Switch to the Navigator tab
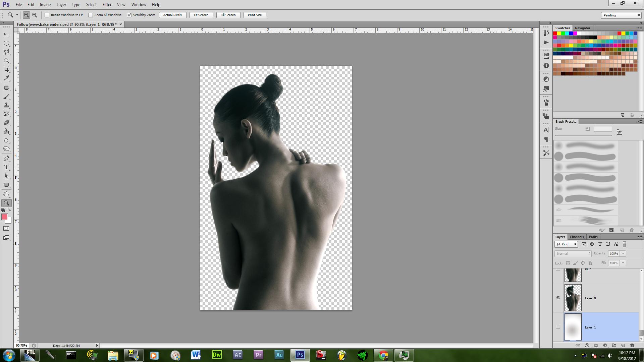 [x=582, y=28]
